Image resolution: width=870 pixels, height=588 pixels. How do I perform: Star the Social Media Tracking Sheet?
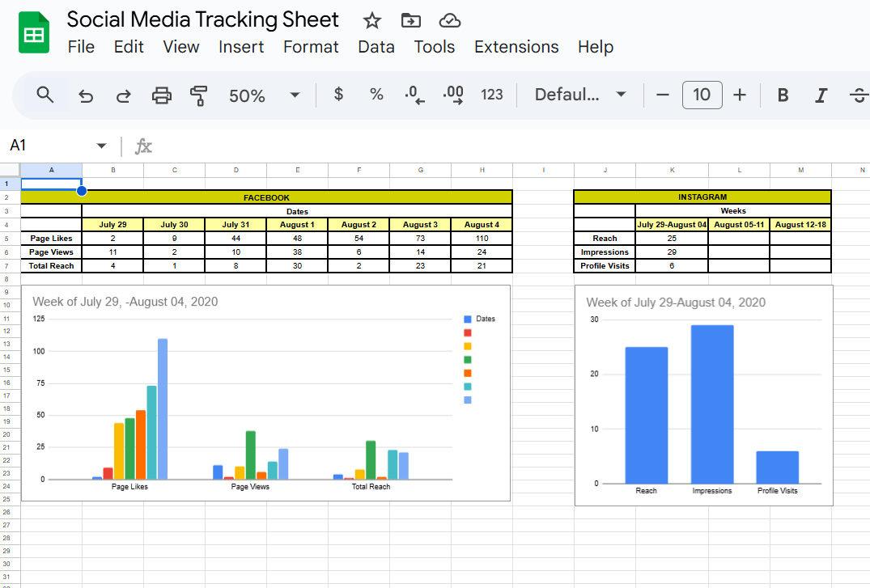pyautogui.click(x=371, y=20)
